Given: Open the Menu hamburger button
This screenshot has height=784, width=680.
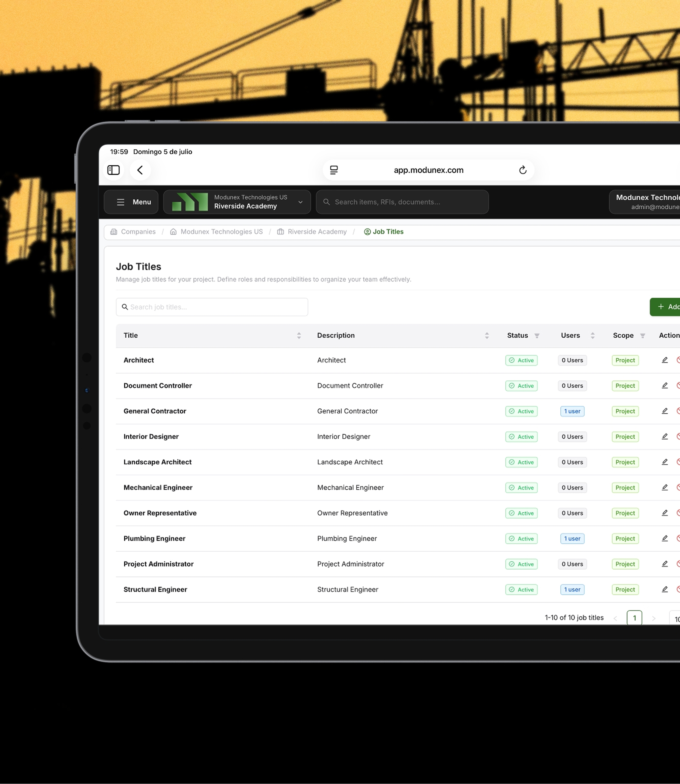Looking at the screenshot, I should 131,202.
